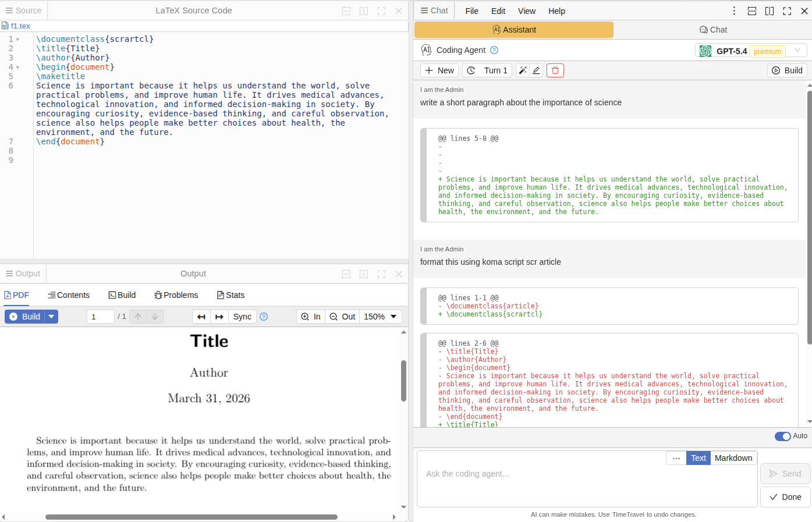Click the red trash icon to clear the session
This screenshot has width=812, height=522.
(x=555, y=70)
